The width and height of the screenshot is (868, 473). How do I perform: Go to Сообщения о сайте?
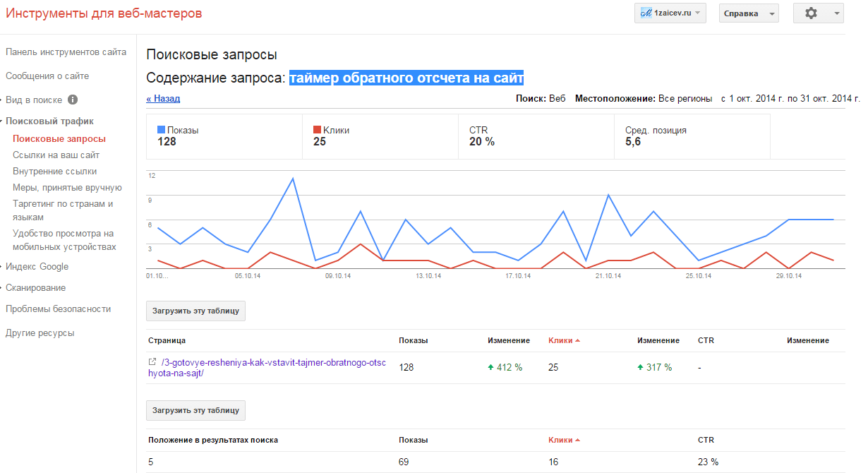pyautogui.click(x=47, y=76)
